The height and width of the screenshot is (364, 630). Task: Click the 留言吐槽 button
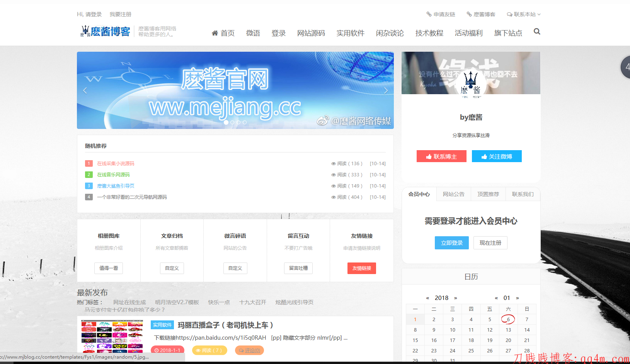(298, 268)
